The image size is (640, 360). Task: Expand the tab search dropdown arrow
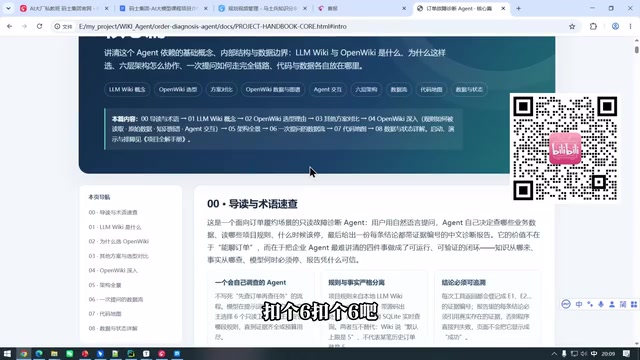point(8,8)
